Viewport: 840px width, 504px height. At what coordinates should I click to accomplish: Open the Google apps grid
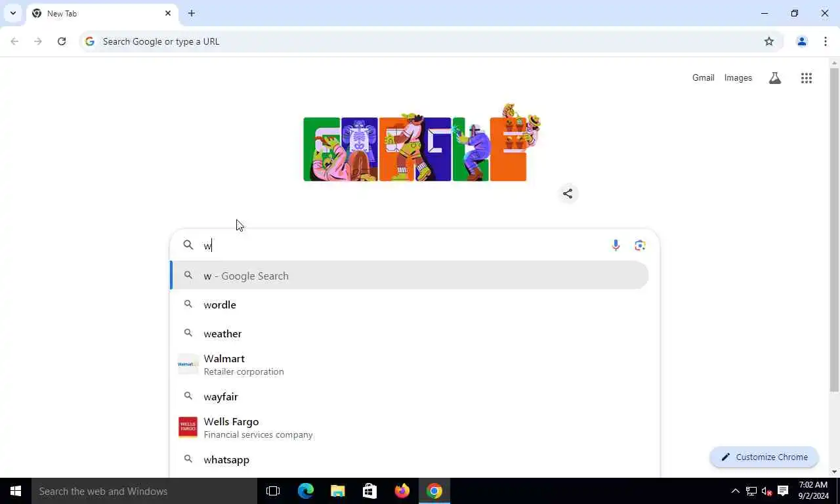[x=807, y=78]
